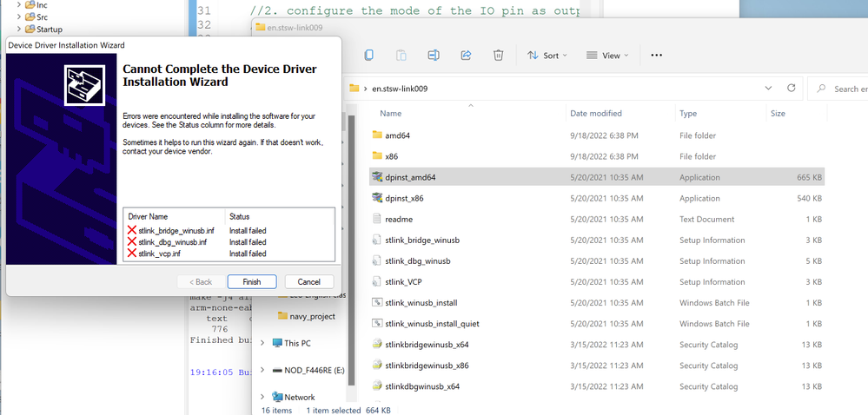Click the copy icon in Explorer toolbar
The image size is (868, 415).
coord(368,56)
